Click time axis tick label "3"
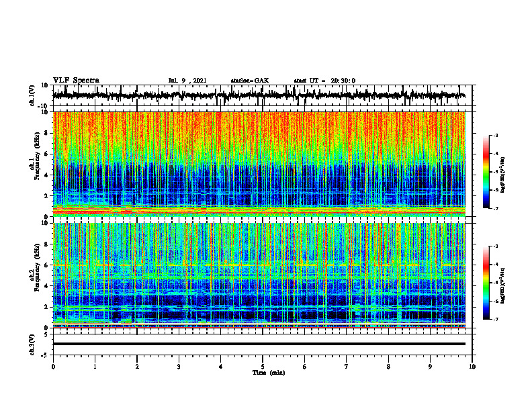The width and height of the screenshot is (532, 411). point(179,367)
